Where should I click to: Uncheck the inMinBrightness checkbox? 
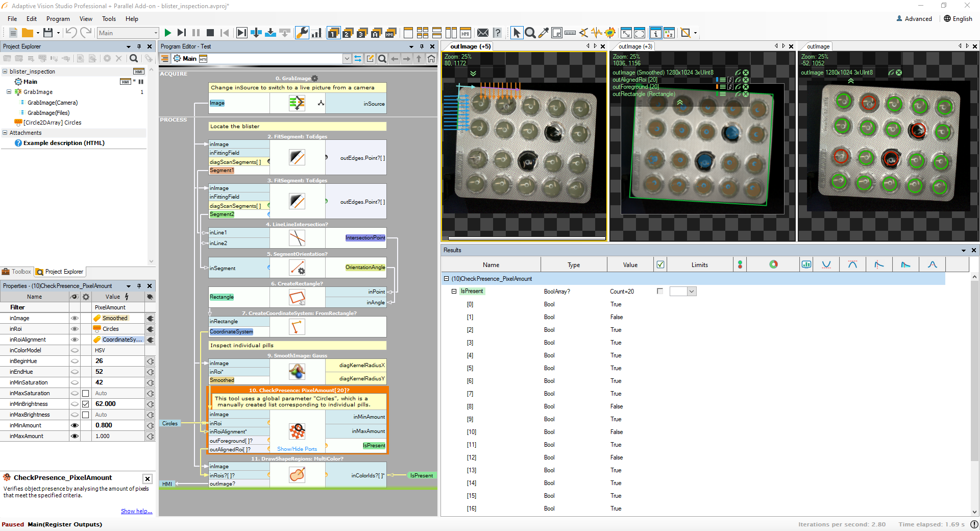point(86,404)
